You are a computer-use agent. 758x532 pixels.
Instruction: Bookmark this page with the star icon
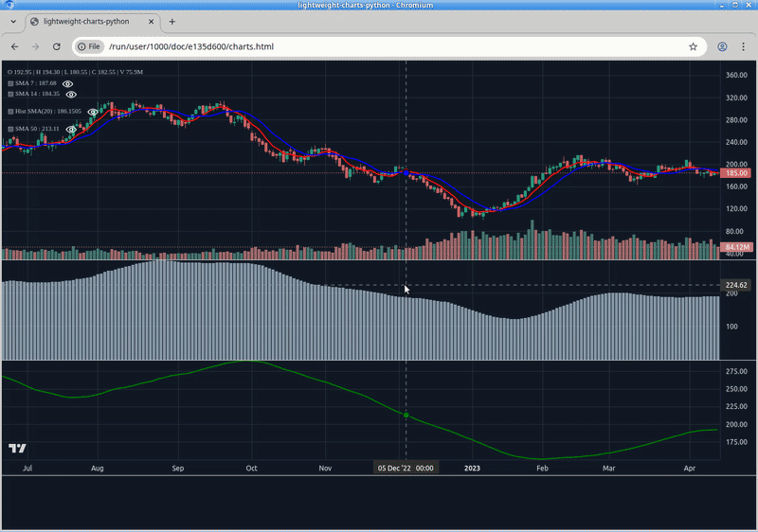click(x=693, y=46)
